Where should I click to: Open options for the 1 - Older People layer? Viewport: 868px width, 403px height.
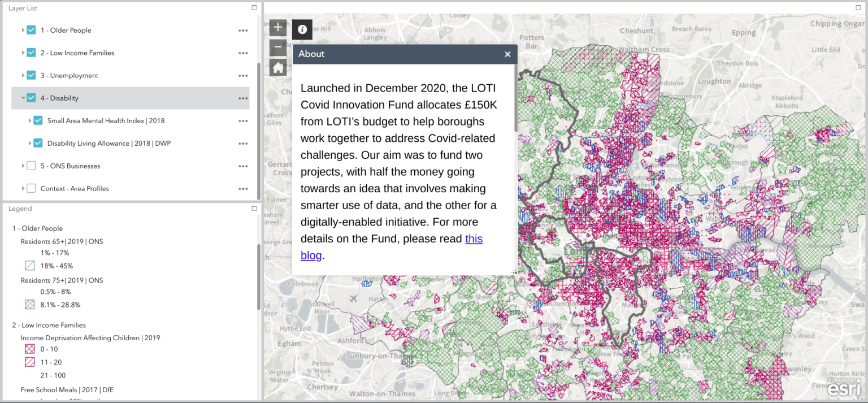click(243, 30)
